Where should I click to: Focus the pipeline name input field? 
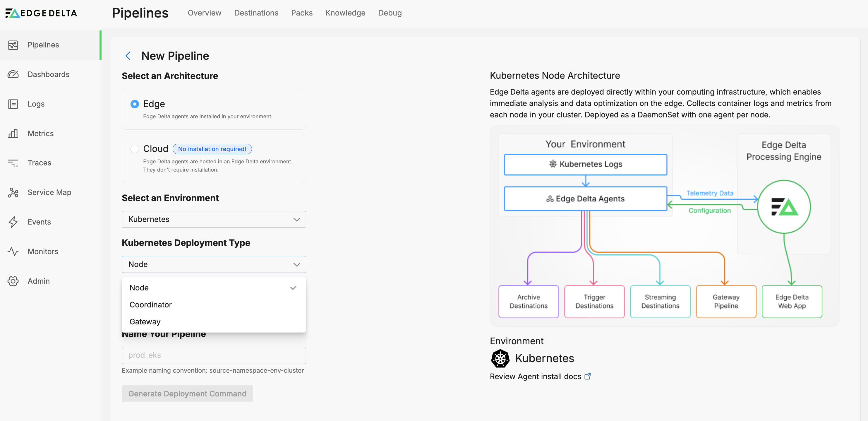tap(214, 355)
